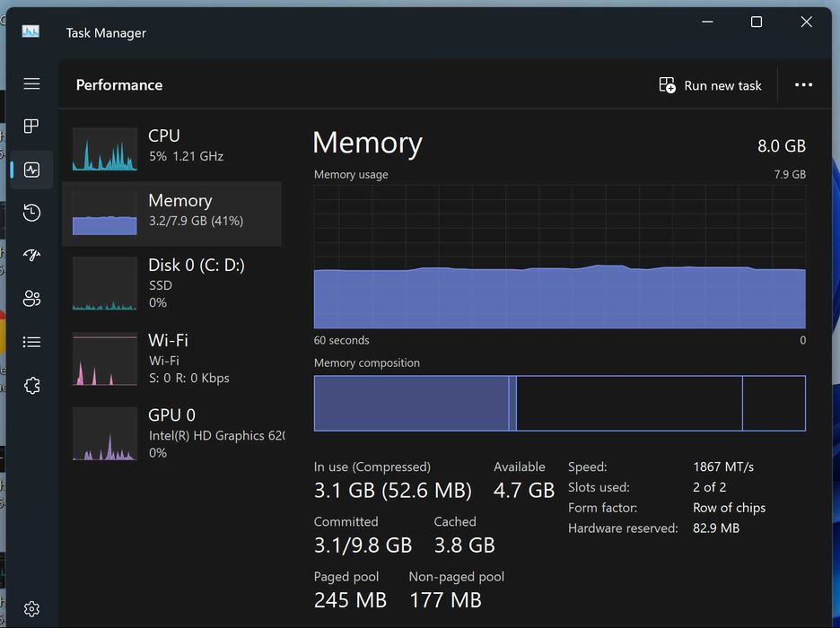The width and height of the screenshot is (840, 628).
Task: Select the Performance page icon
Action: 31,170
